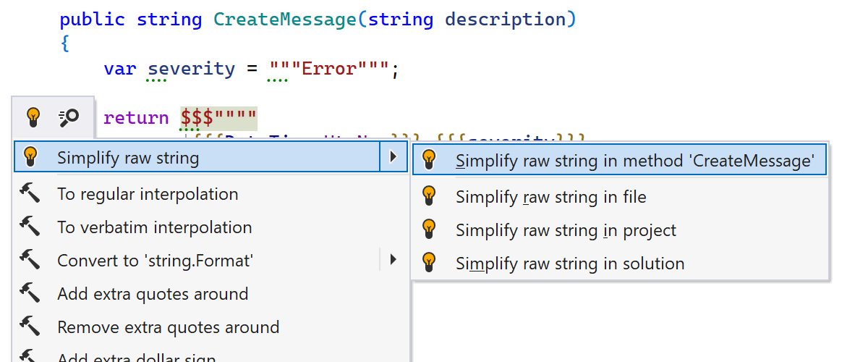The height and width of the screenshot is (362, 868).
Task: Select 'Simplify raw string' menu entry
Action: (x=128, y=158)
